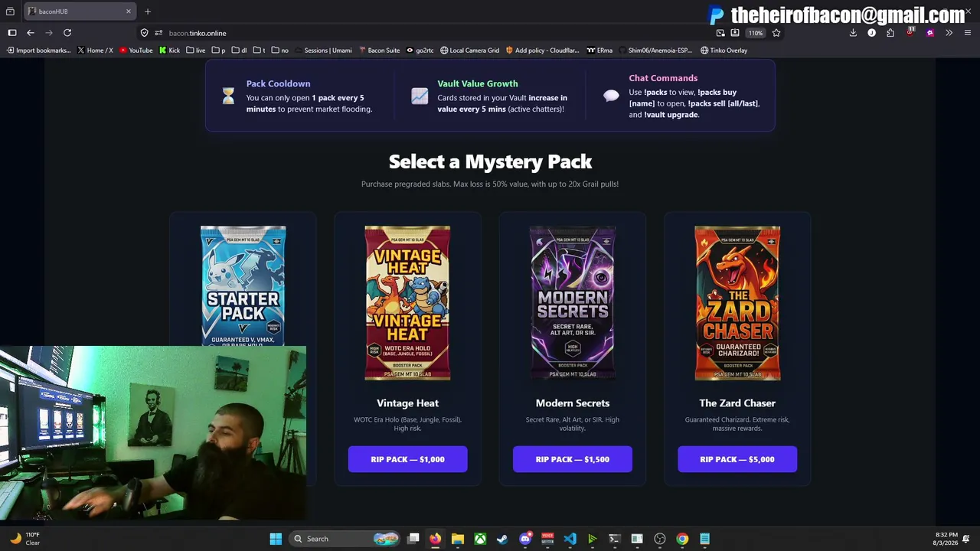Open the Home / X bookmark
This screenshot has height=551, width=980.
click(95, 51)
